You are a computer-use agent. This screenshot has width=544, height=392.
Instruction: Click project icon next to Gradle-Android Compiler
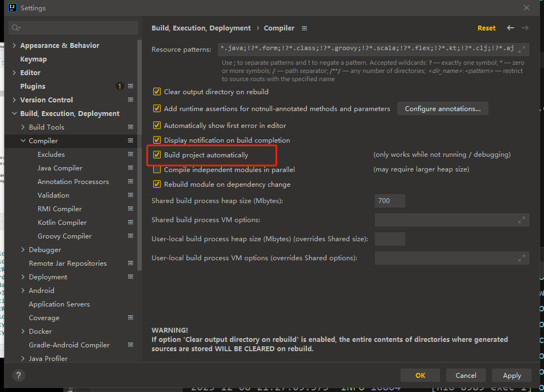[130, 345]
